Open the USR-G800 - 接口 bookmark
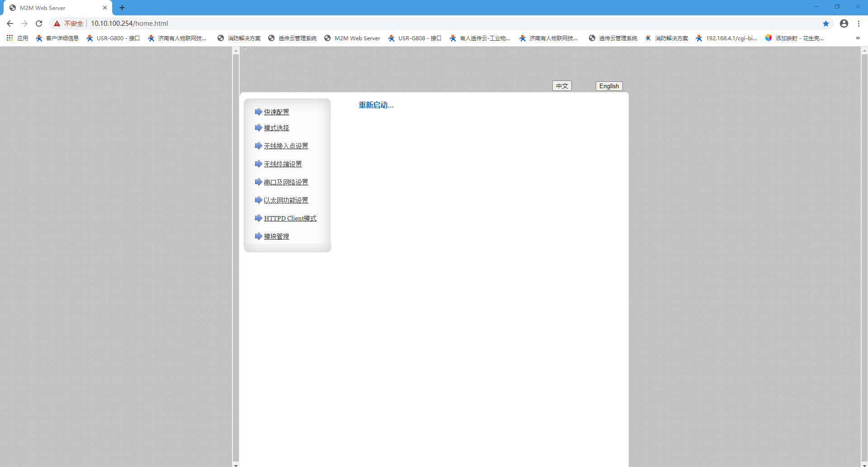 point(113,38)
